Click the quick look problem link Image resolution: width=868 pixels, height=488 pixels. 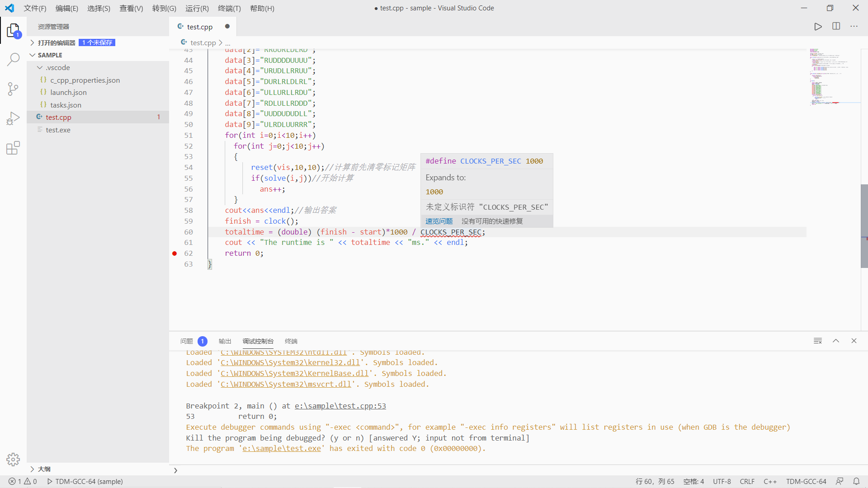coord(439,221)
